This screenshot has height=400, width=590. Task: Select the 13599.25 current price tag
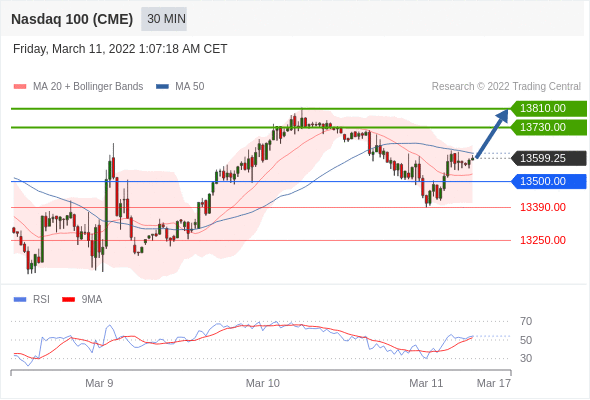point(549,158)
